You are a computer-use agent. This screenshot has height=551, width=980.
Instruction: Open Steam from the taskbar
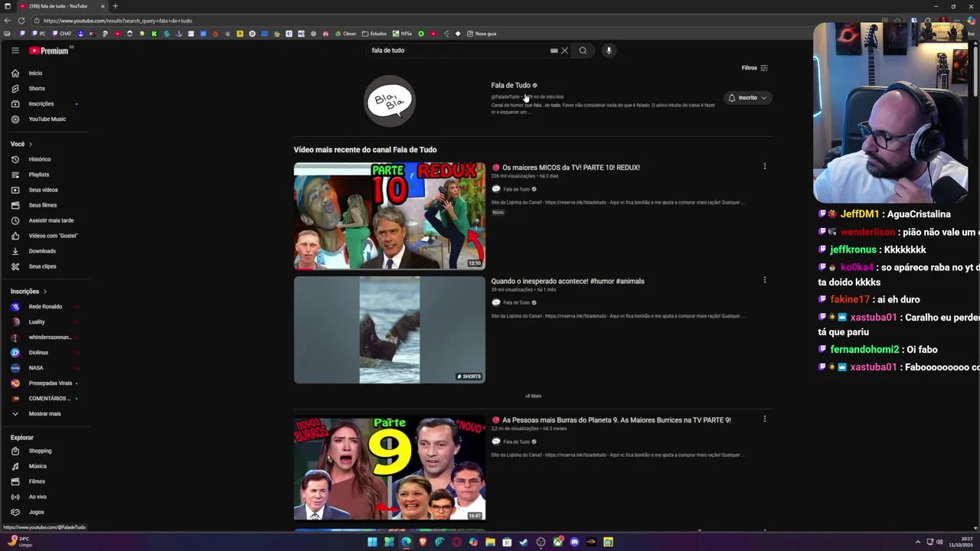point(524,542)
